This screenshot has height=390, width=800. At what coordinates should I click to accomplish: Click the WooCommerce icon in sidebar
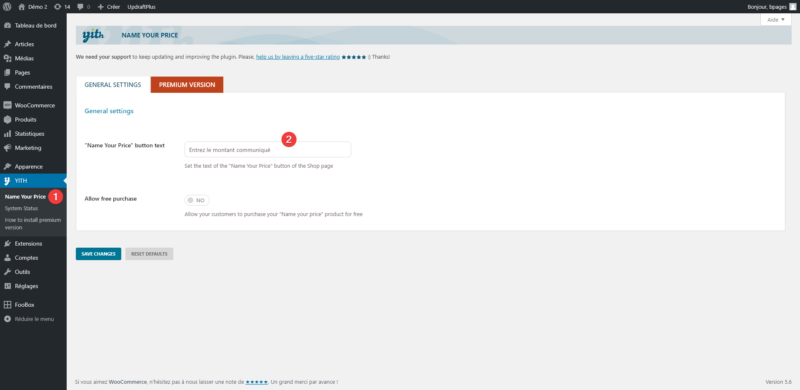[x=7, y=105]
